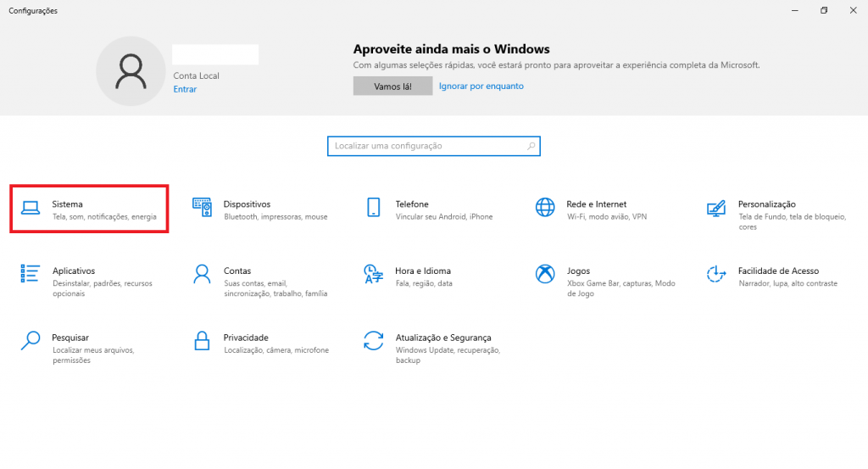Image resolution: width=868 pixels, height=469 pixels.
Task: Click the Vamos lá! button
Action: click(x=392, y=87)
